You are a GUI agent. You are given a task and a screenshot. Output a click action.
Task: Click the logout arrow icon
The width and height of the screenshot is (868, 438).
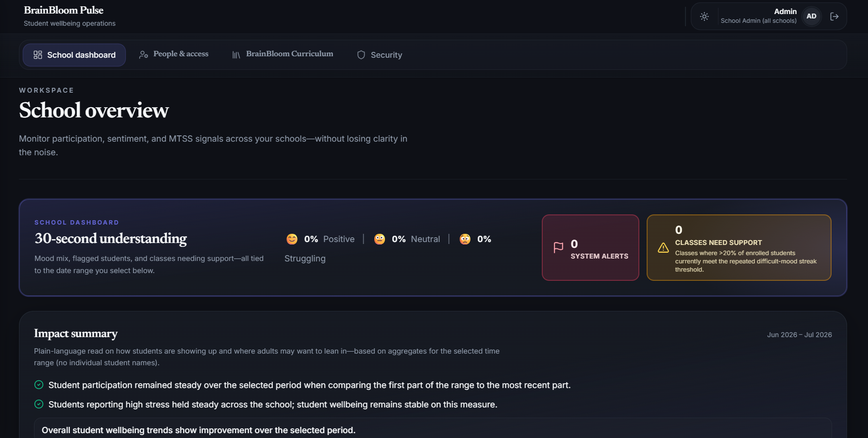pyautogui.click(x=835, y=16)
